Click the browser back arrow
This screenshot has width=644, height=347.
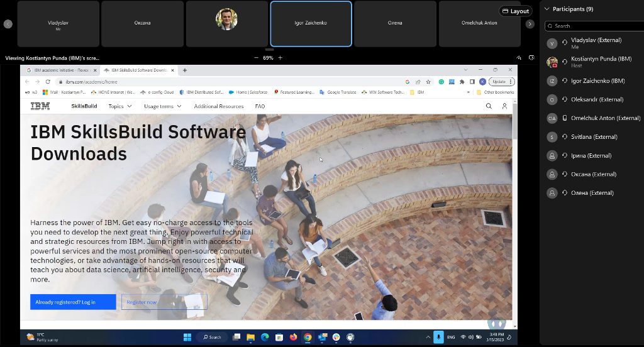coord(28,82)
